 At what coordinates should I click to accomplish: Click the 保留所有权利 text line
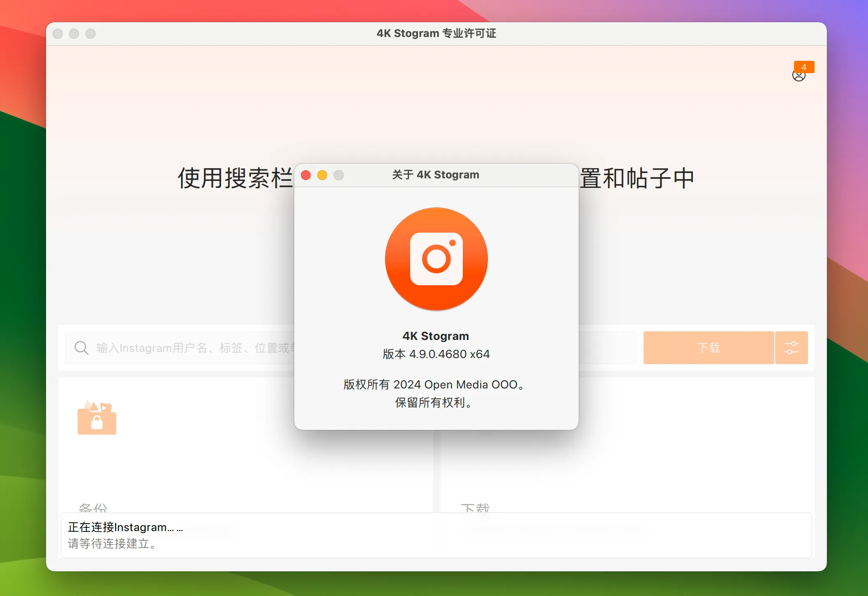pyautogui.click(x=433, y=402)
